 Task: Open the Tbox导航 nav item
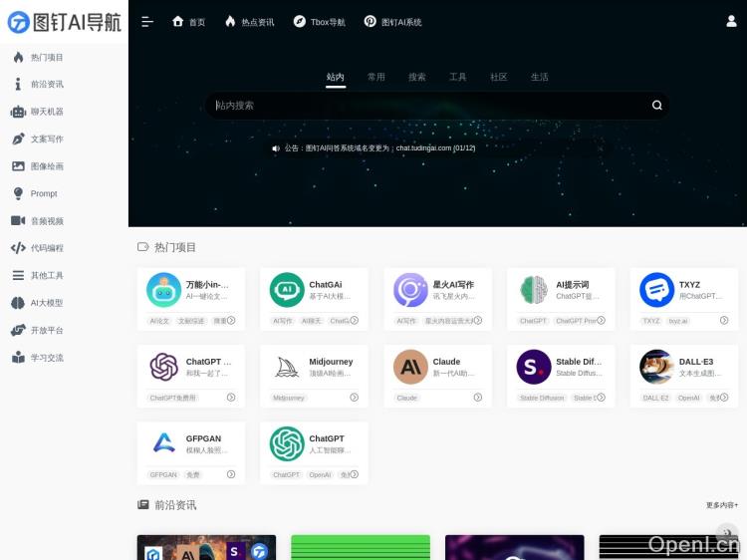point(319,22)
